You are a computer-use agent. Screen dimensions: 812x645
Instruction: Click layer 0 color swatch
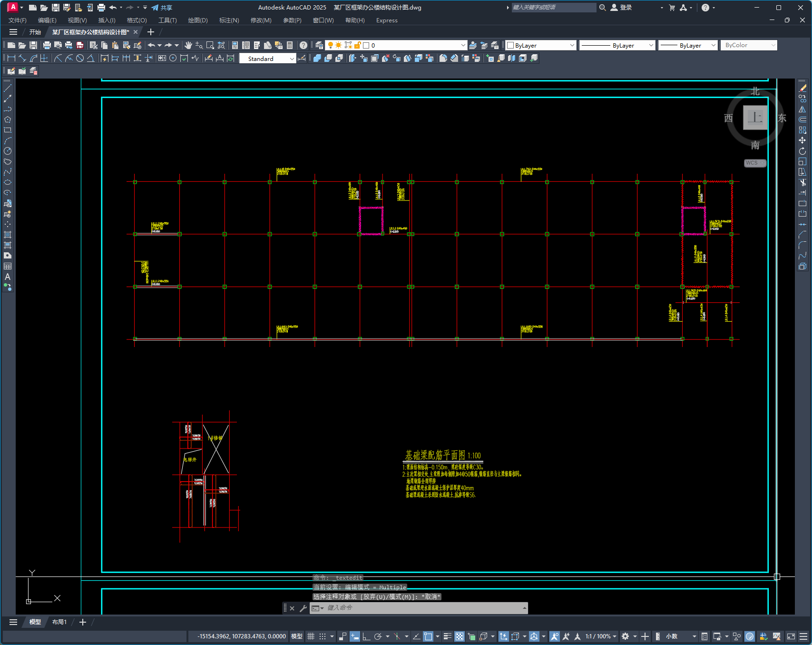[366, 45]
